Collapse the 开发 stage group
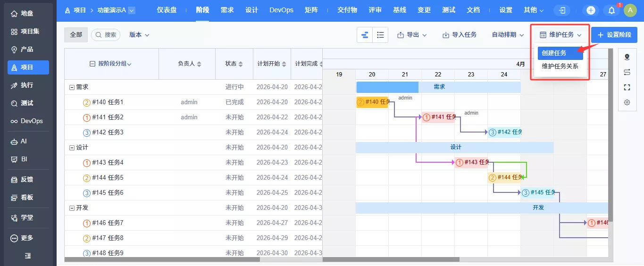The width and height of the screenshot is (644, 266). pos(72,208)
